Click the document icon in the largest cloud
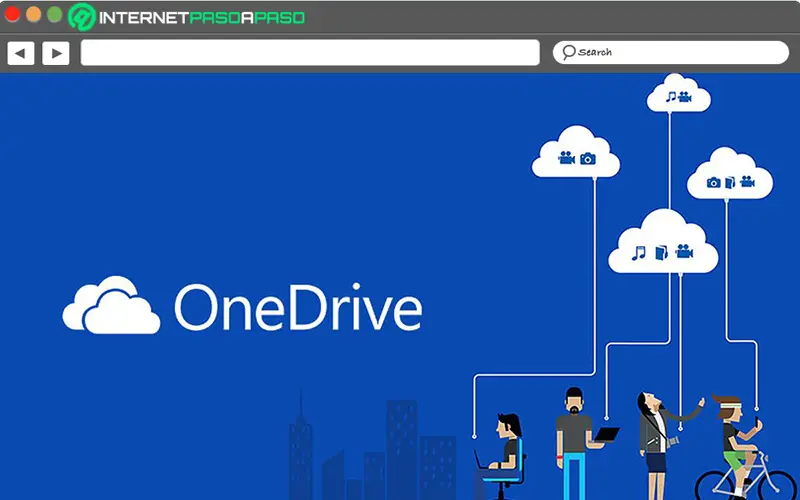Image resolution: width=800 pixels, height=500 pixels. click(661, 253)
